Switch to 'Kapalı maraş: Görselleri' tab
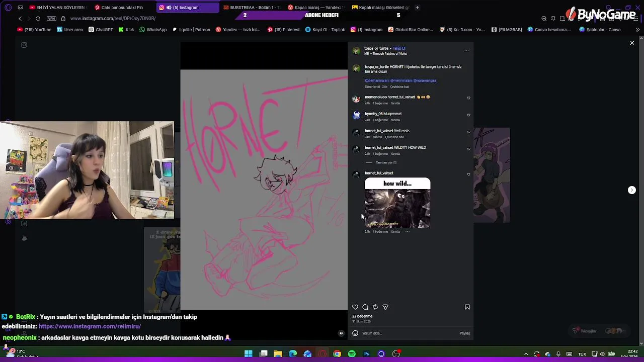 tap(380, 8)
